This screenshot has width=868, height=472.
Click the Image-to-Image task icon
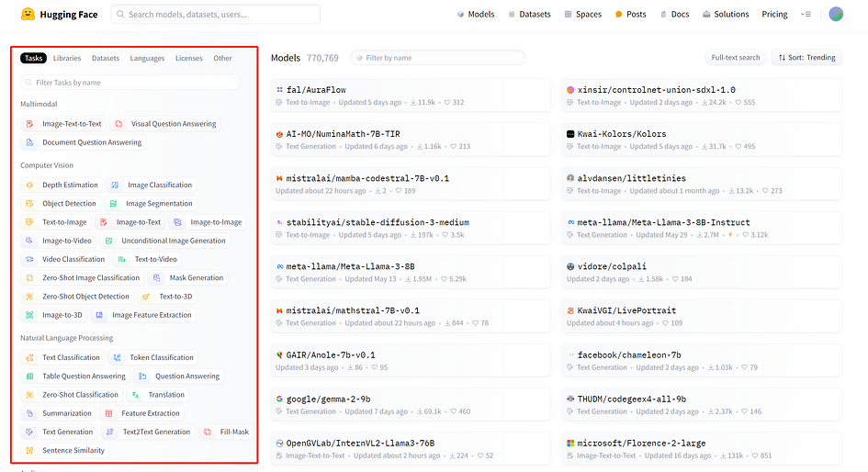pos(177,222)
